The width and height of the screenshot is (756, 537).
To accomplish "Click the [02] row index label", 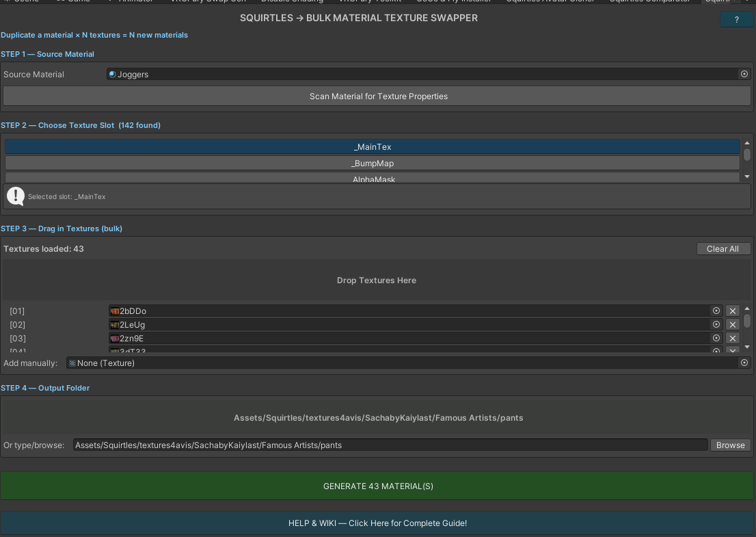I will pyautogui.click(x=17, y=325).
